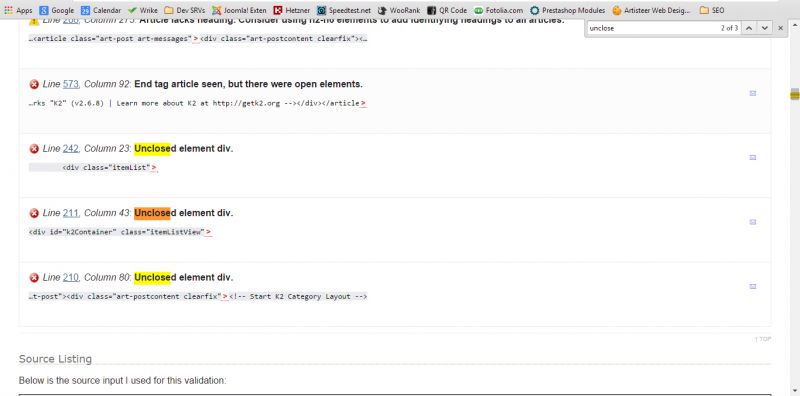The image size is (800, 396).
Task: Click the '2 of 3' match counter
Action: coord(729,28)
